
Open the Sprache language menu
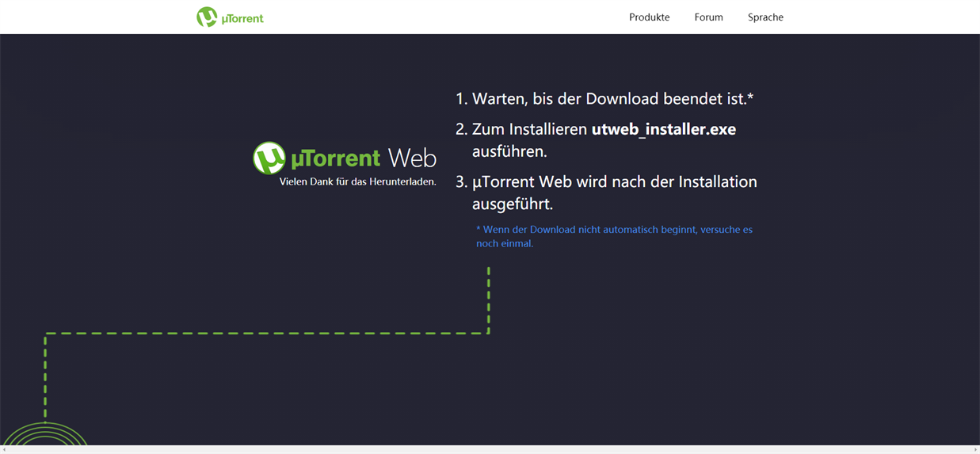(765, 17)
